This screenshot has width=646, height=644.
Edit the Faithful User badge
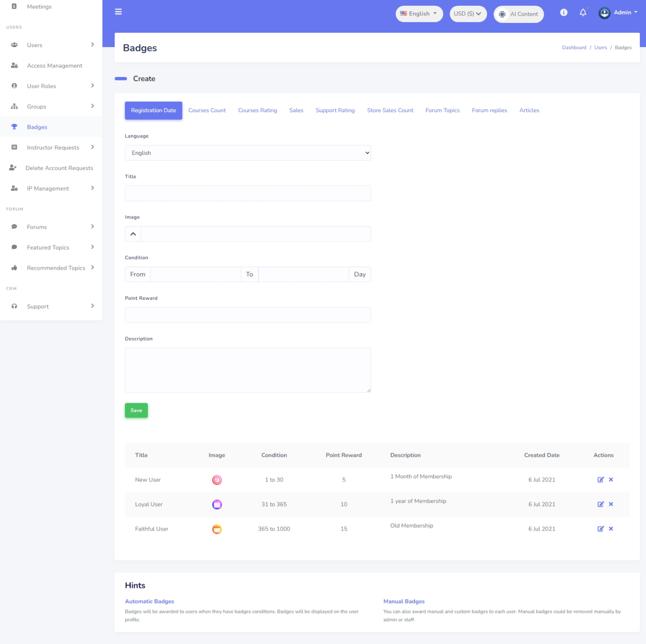[x=600, y=529]
